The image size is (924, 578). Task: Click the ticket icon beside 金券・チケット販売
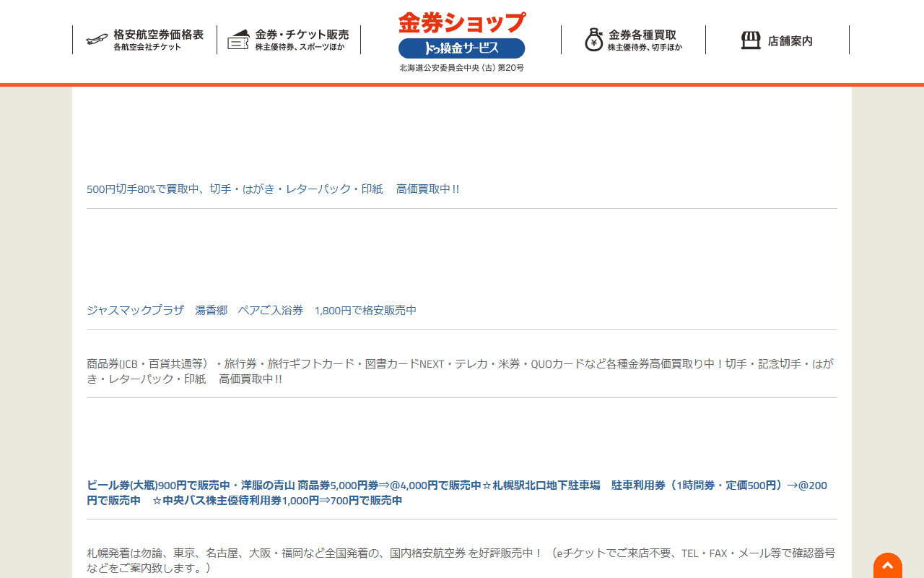[238, 40]
